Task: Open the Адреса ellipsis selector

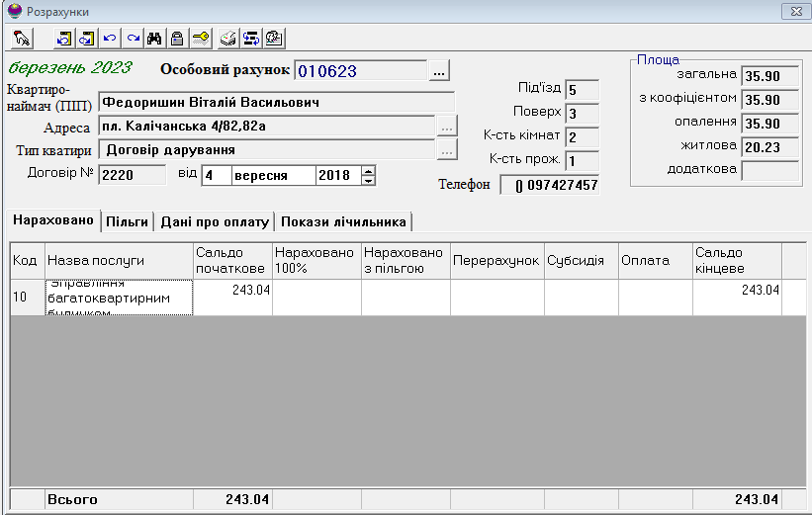Action: (447, 128)
